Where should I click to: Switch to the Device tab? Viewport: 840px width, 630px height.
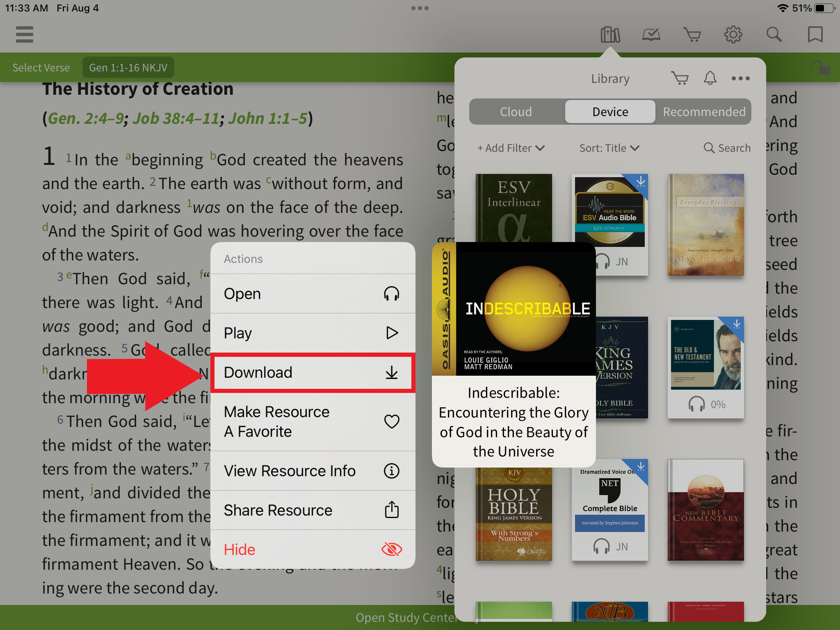tap(610, 112)
